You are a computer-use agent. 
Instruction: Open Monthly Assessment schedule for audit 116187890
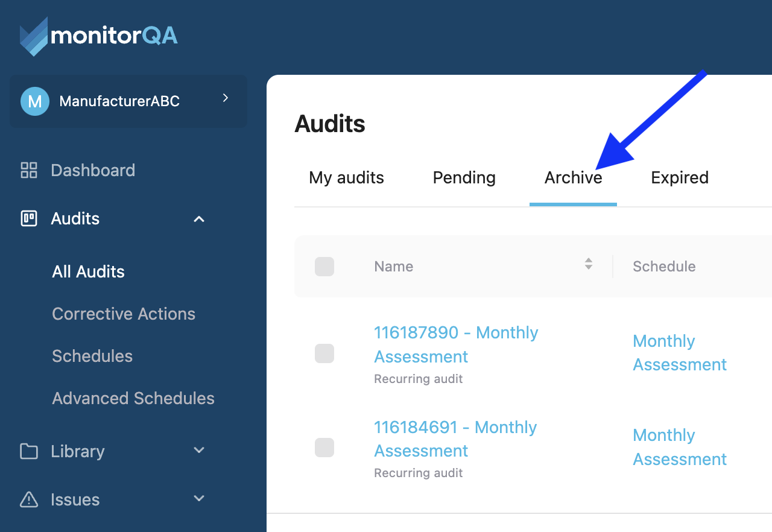680,353
